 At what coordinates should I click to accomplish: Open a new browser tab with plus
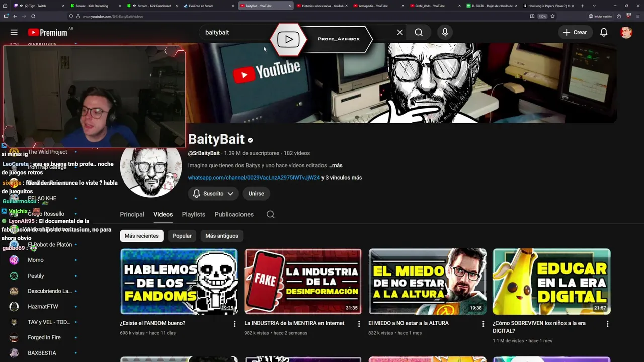[x=582, y=6]
